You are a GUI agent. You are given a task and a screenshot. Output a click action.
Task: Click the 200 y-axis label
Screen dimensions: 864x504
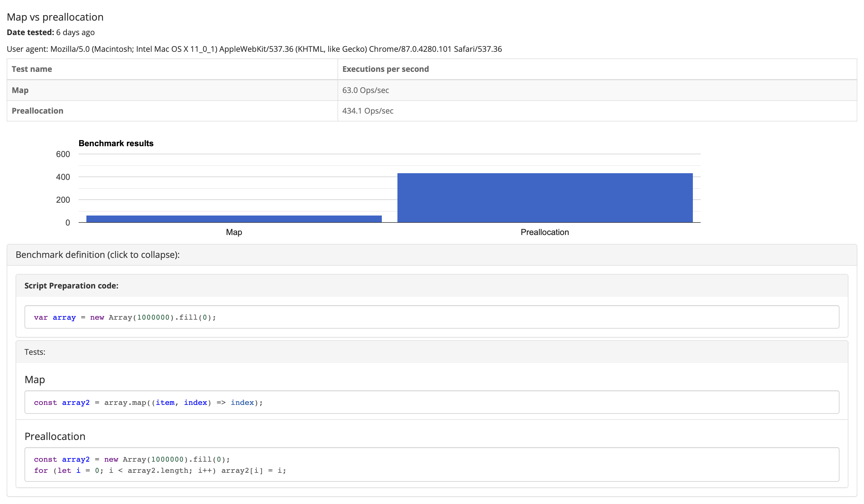63,200
